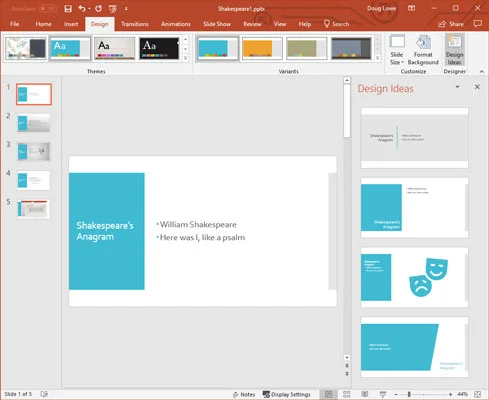Screen dimensions: 489x400
Task: Click the Redo repeat icon
Action: (x=98, y=9)
